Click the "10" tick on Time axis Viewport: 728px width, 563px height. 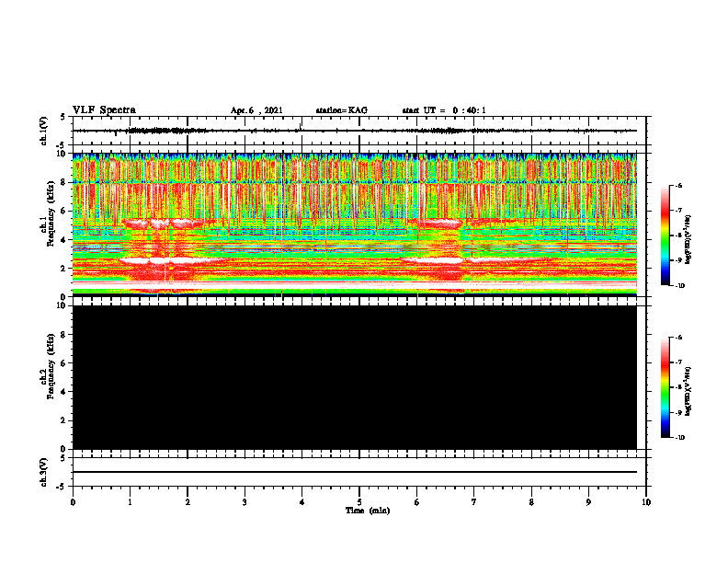pyautogui.click(x=646, y=502)
